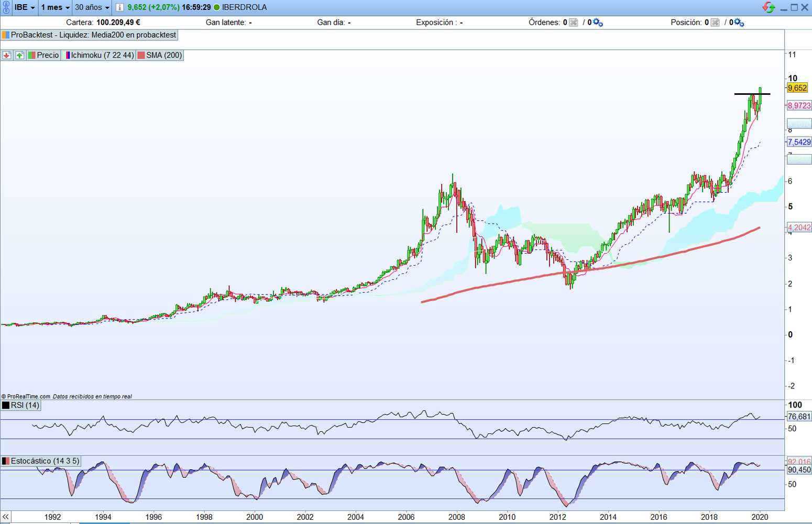
Task: Click the double-left chevron scroll button
Action: 5,517
